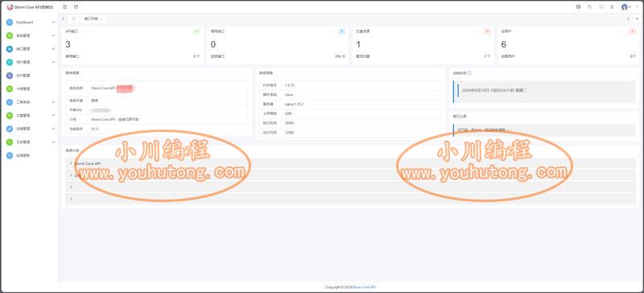The image size is (644, 293).
Task: Click the Storm Core API logo icon
Action: pyautogui.click(x=10, y=7)
